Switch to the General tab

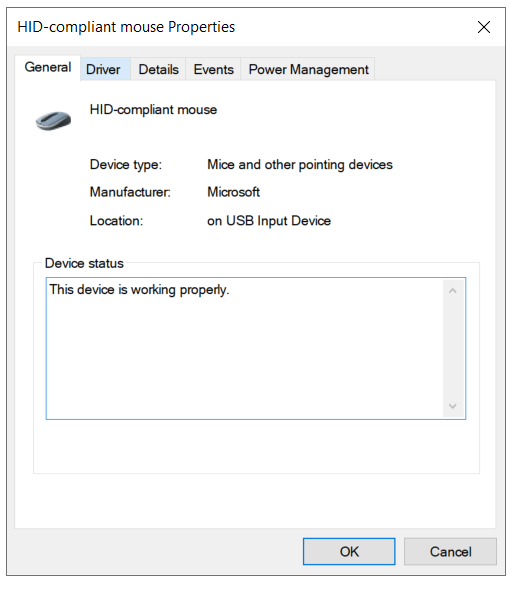point(48,68)
